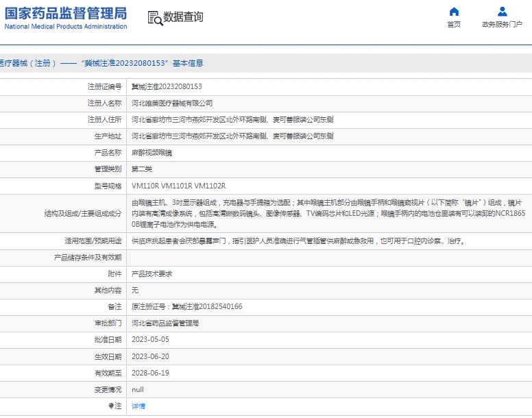Select the structure description starting 由喉镜主机
This screenshot has width=532, height=418.
click(328, 213)
